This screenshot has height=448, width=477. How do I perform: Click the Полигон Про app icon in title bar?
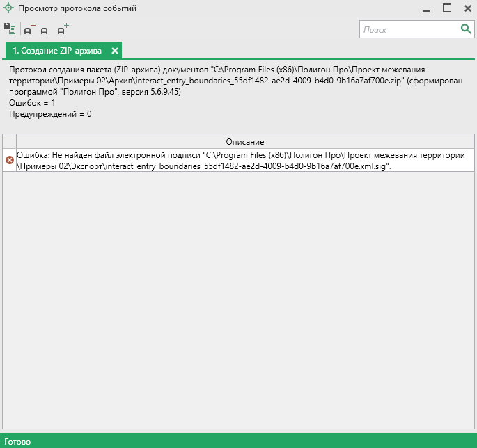[x=9, y=9]
